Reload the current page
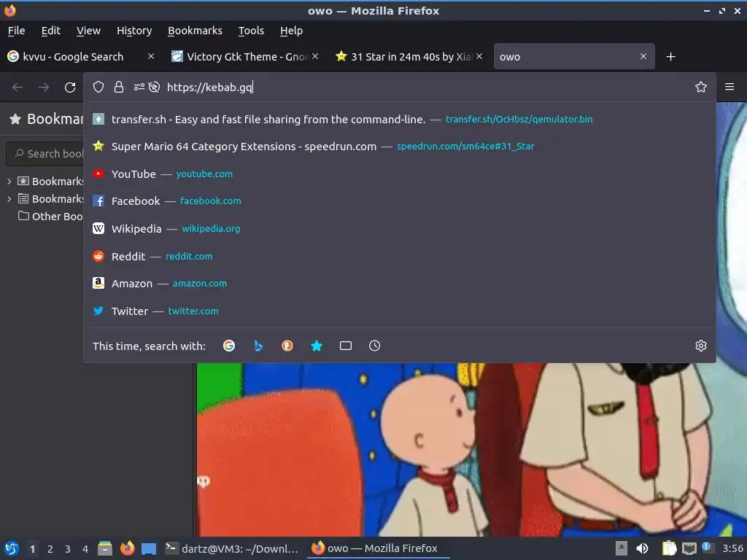The image size is (747, 560). [70, 87]
